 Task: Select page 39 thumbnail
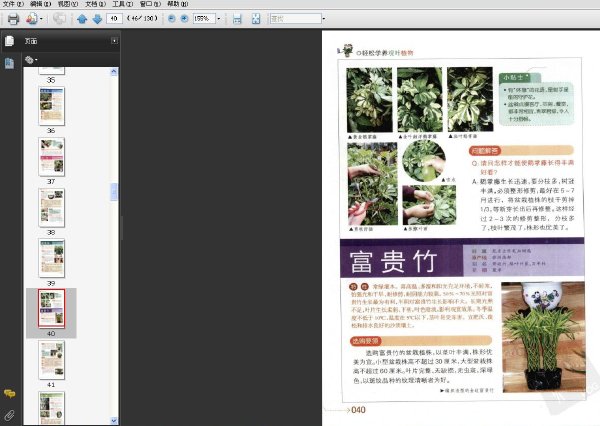coord(52,258)
